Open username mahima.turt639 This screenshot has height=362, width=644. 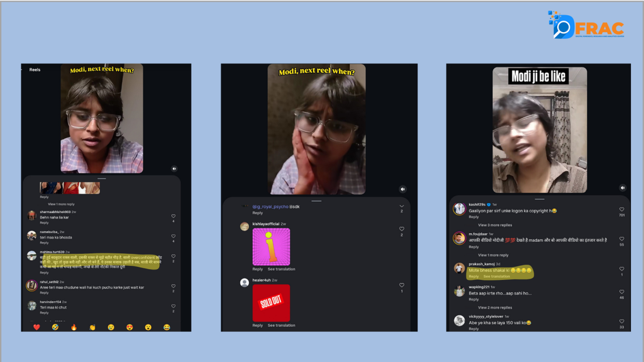point(52,252)
